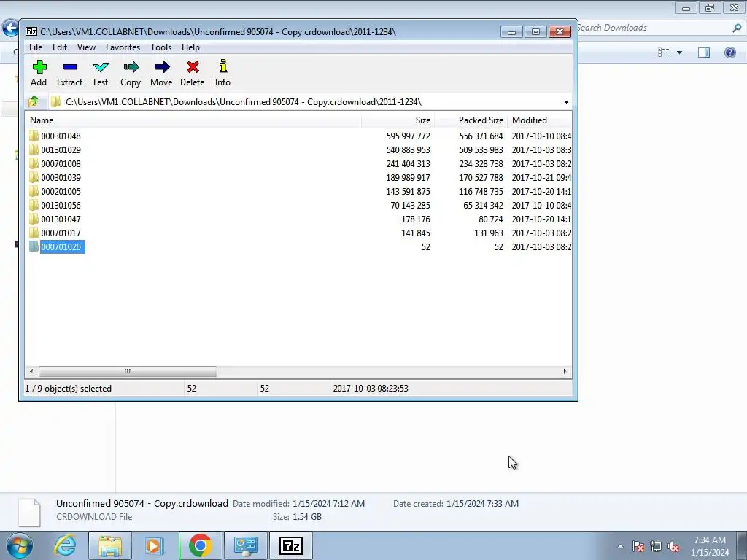Screen dimensions: 747x560
Task: Click 7-Zip taskbar button
Action: pyautogui.click(x=291, y=545)
